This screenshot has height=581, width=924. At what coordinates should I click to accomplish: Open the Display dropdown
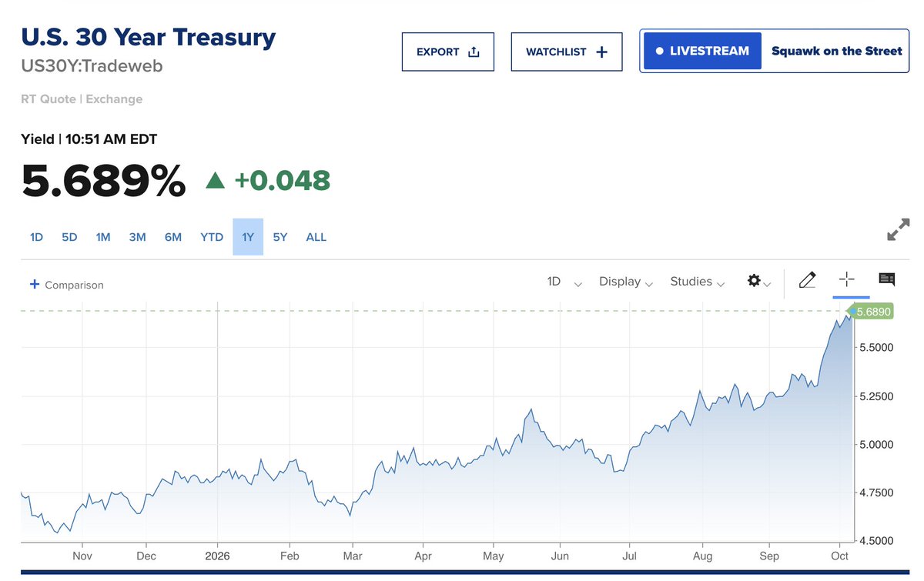pos(626,282)
